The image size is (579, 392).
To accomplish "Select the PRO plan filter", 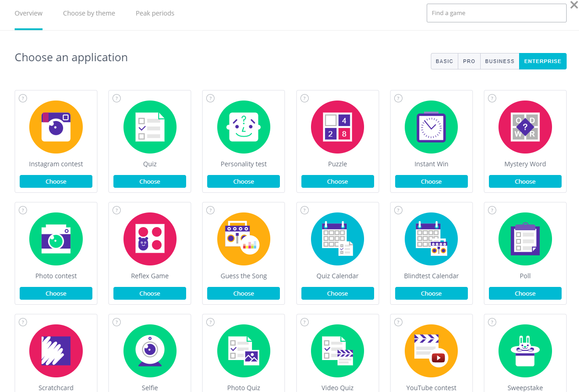I will pyautogui.click(x=469, y=61).
